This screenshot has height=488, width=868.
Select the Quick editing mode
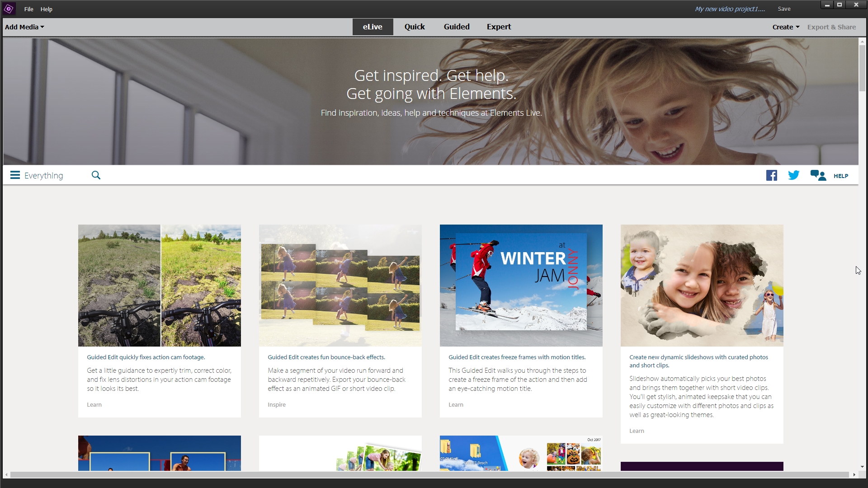pos(414,26)
